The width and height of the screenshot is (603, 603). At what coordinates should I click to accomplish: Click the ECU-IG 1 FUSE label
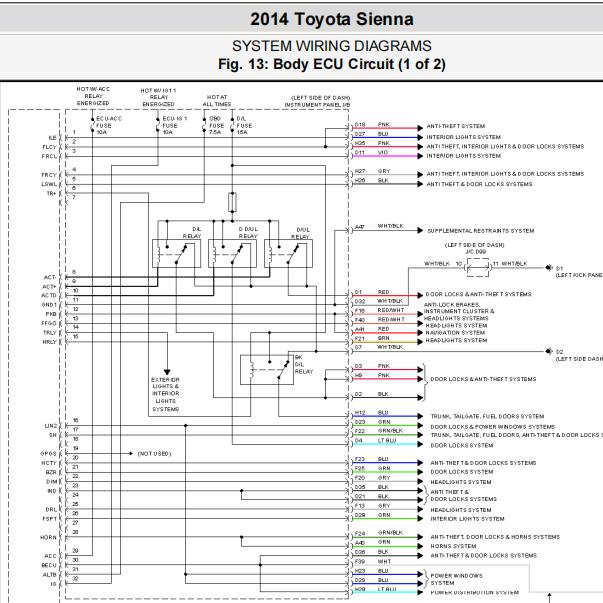(175, 125)
